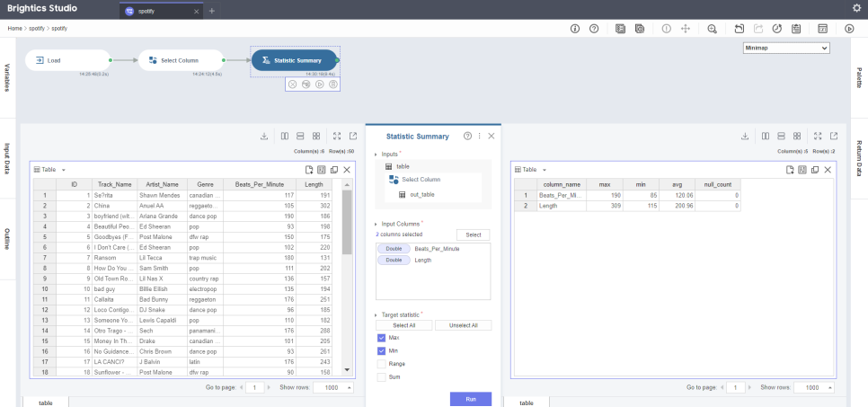Close the spotify tab

coord(196,11)
